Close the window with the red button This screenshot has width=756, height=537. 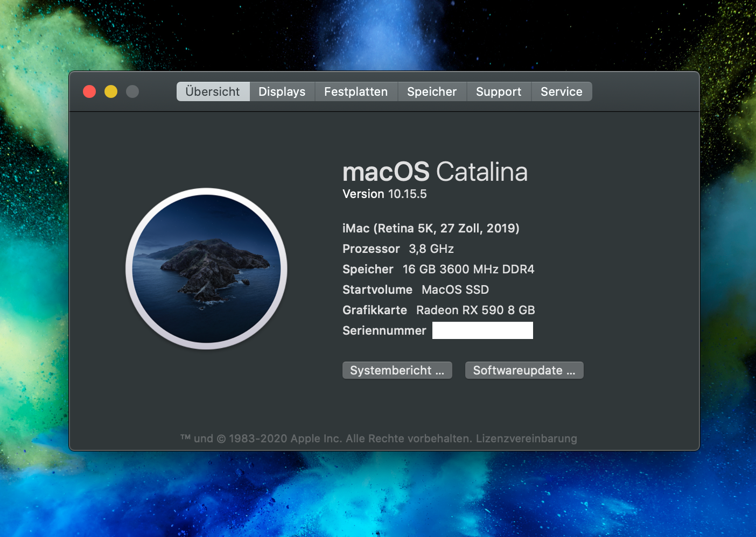pyautogui.click(x=89, y=91)
